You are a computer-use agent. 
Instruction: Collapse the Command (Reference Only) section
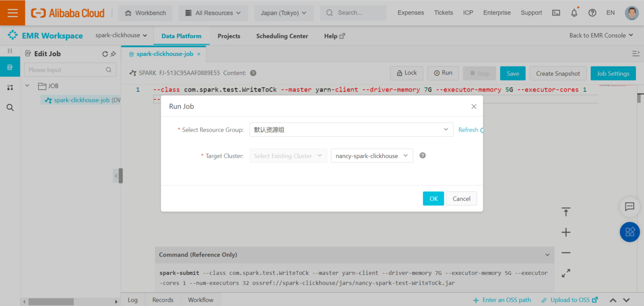[547, 255]
